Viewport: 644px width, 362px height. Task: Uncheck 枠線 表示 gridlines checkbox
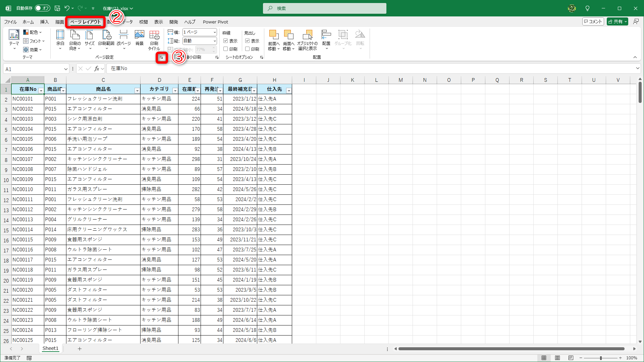226,41
